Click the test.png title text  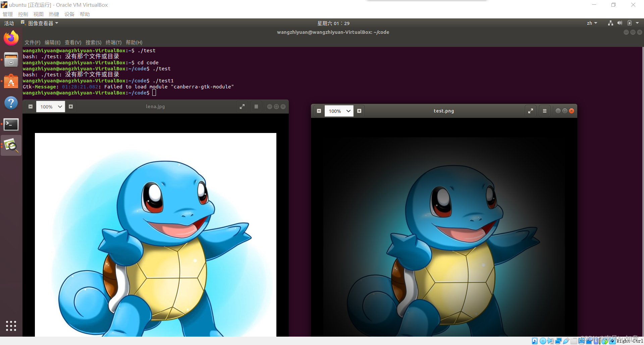coord(444,111)
